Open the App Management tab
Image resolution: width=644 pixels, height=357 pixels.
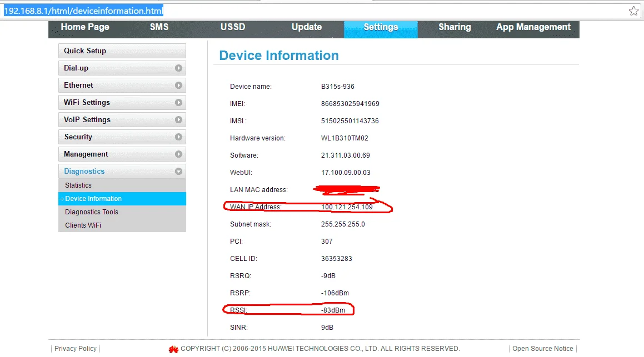[x=533, y=27]
